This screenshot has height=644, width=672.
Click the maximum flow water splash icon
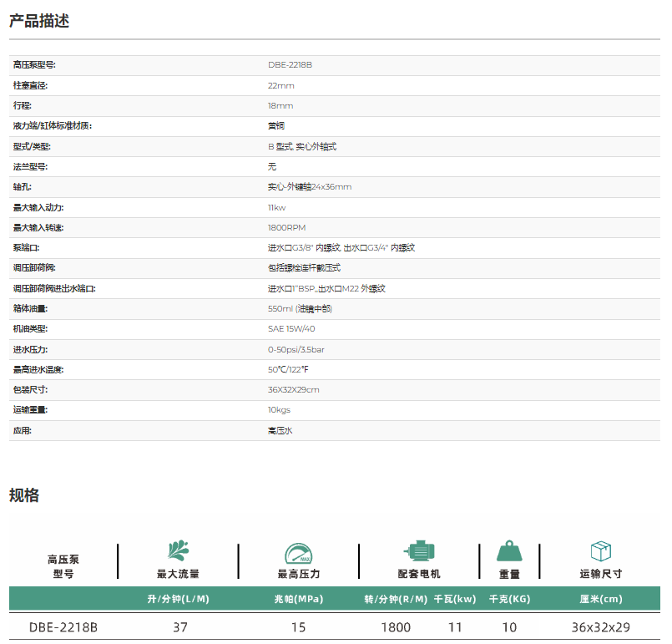pos(178,551)
